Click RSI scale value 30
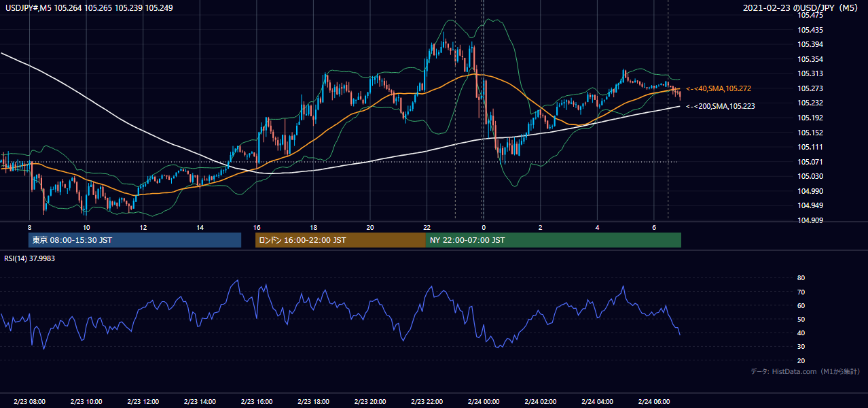This screenshot has height=408, width=868. point(801,347)
